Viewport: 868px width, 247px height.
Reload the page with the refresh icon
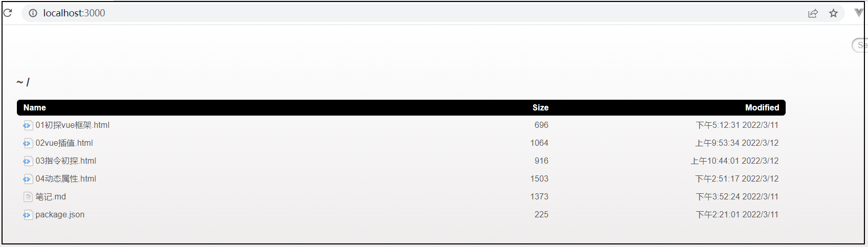[x=8, y=13]
